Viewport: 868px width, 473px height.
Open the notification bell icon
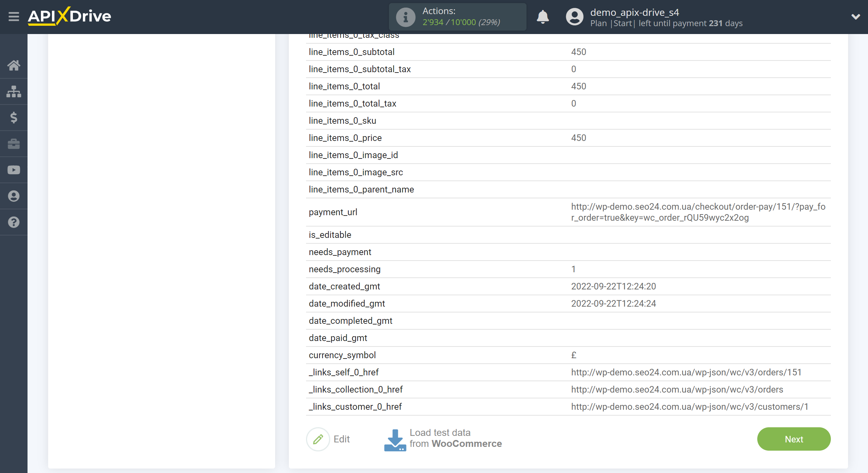542,16
